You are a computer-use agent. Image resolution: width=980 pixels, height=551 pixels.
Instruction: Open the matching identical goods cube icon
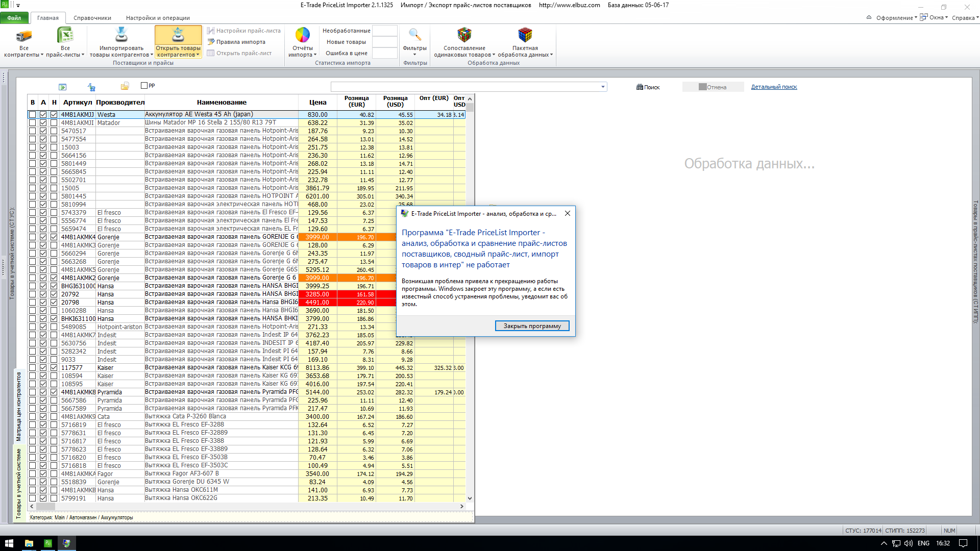pyautogui.click(x=464, y=35)
